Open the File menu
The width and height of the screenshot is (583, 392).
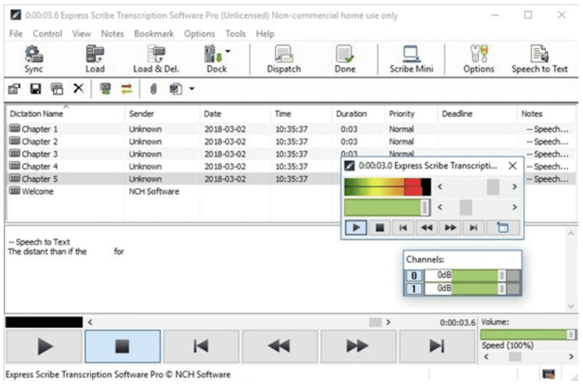[x=16, y=34]
